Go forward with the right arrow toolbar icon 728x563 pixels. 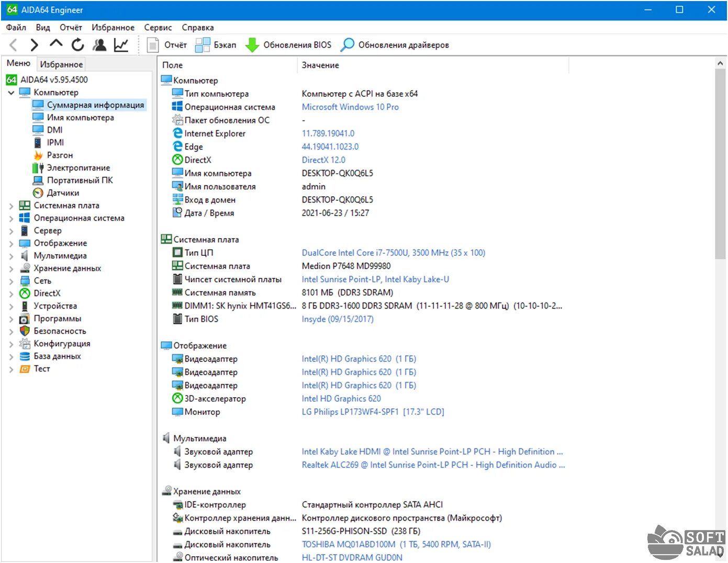(x=34, y=45)
